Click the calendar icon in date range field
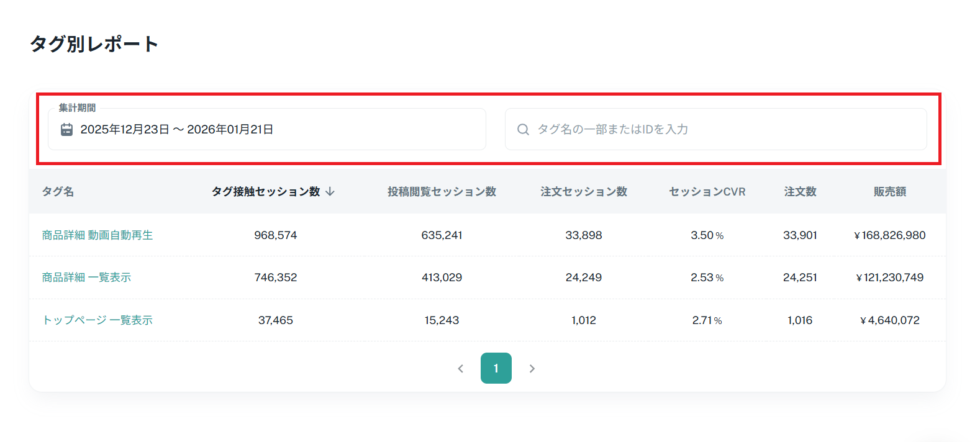Viewport: 980px width, 442px height. [x=67, y=129]
